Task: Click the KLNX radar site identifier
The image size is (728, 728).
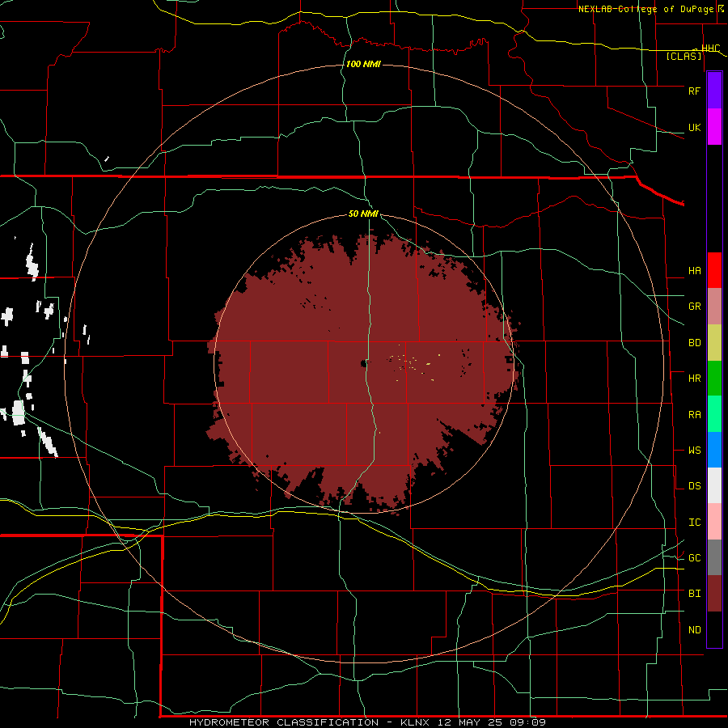Action: (414, 722)
